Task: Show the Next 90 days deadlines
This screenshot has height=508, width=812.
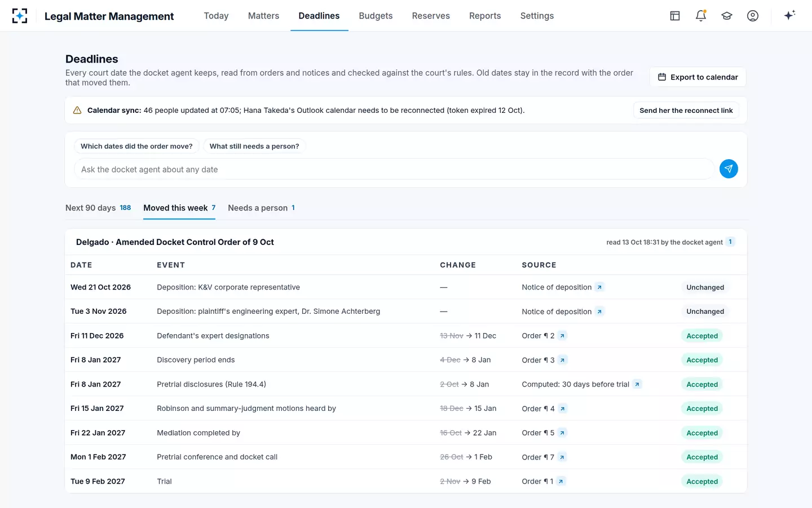Action: (x=98, y=208)
